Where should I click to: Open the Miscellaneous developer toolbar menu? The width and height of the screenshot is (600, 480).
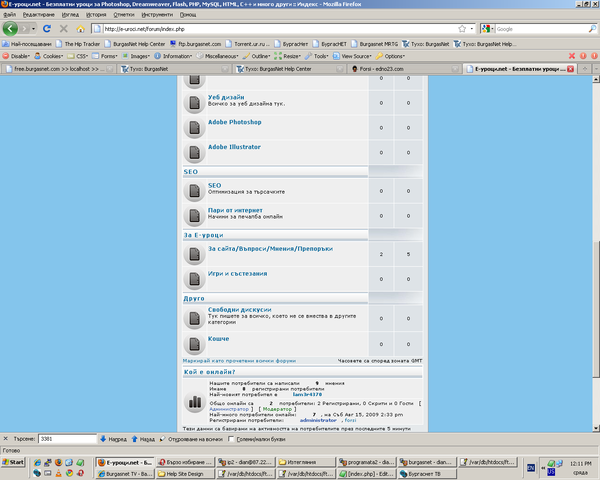[x=217, y=56]
